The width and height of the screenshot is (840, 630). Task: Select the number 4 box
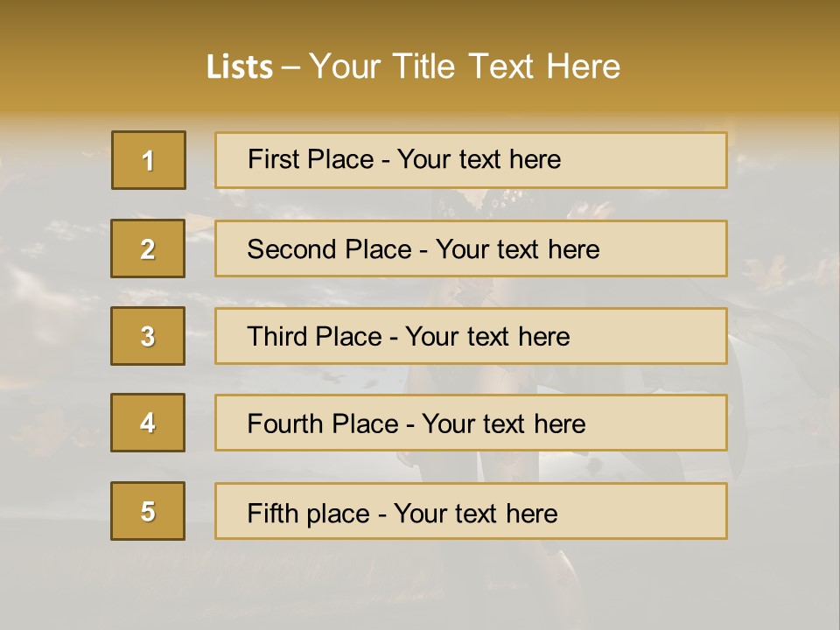[x=148, y=423]
